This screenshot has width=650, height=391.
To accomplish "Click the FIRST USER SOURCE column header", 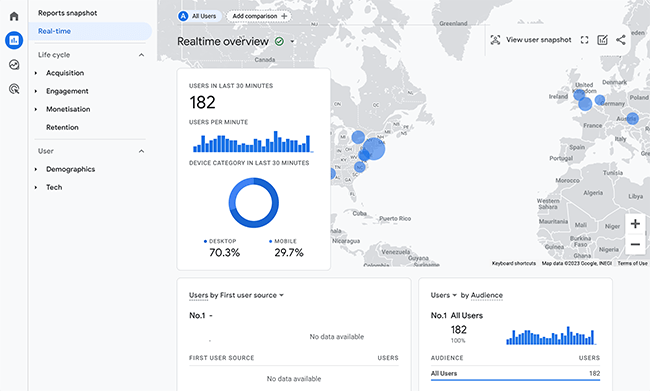I will tap(221, 358).
